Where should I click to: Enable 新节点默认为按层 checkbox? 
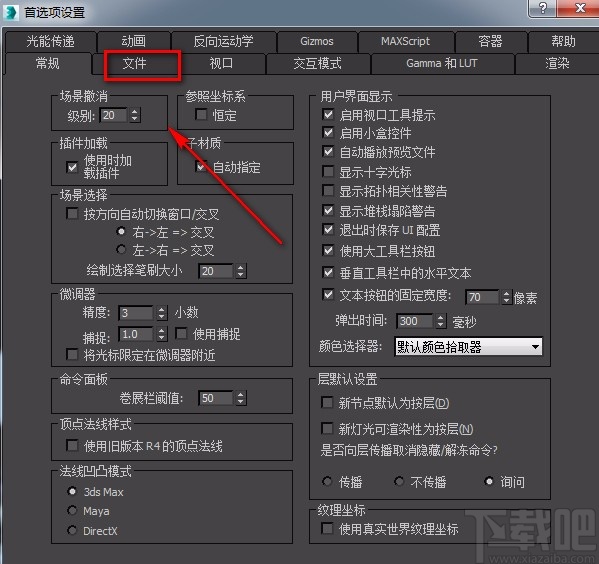pos(327,402)
